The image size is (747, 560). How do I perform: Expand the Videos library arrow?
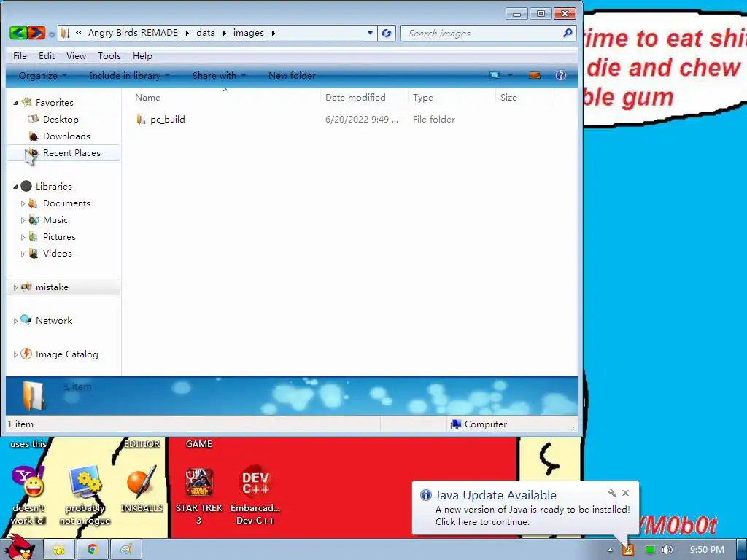[23, 254]
